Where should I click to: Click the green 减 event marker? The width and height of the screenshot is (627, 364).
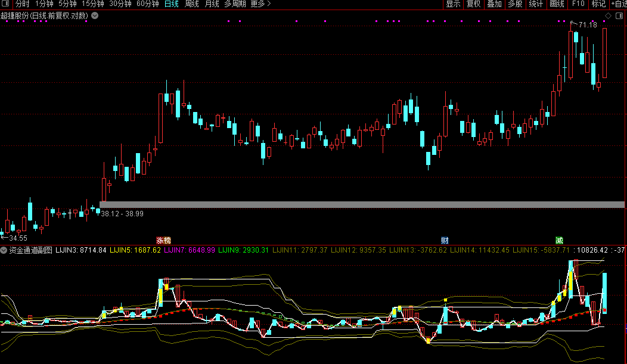559,241
